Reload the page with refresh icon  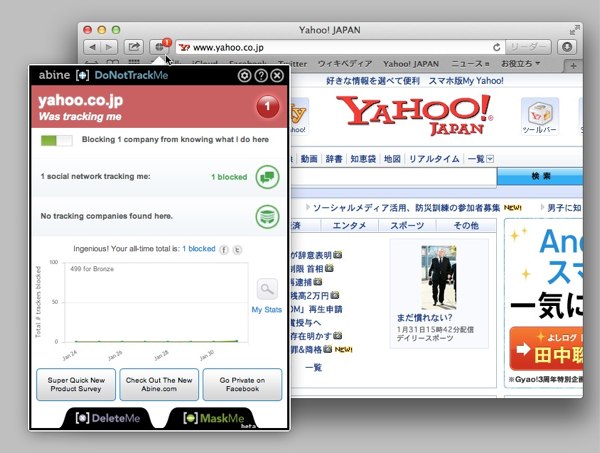pos(496,47)
